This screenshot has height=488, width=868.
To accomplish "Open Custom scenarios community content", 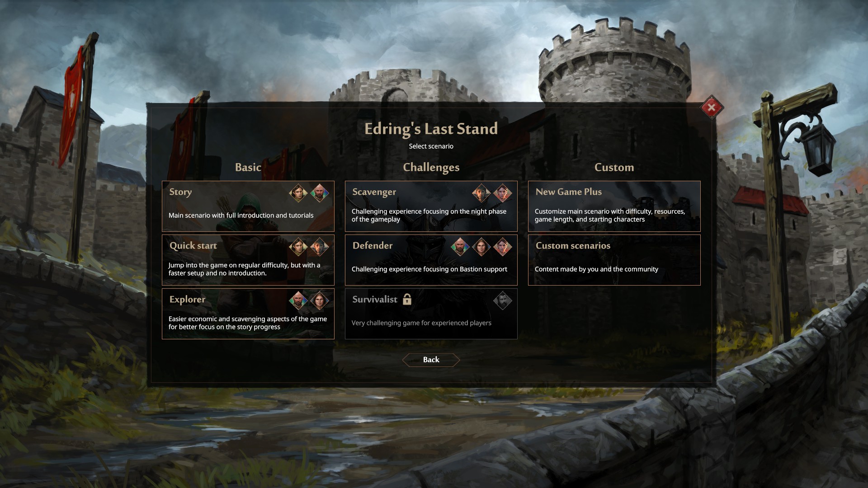I will pos(614,260).
